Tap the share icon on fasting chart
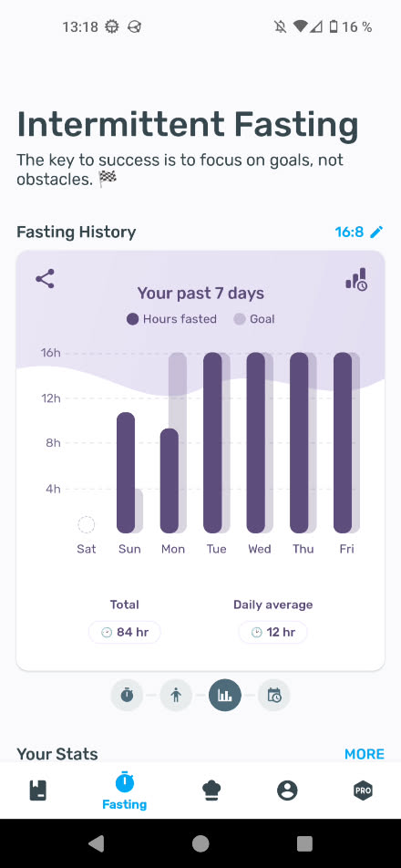This screenshot has height=868, width=401. (x=45, y=278)
